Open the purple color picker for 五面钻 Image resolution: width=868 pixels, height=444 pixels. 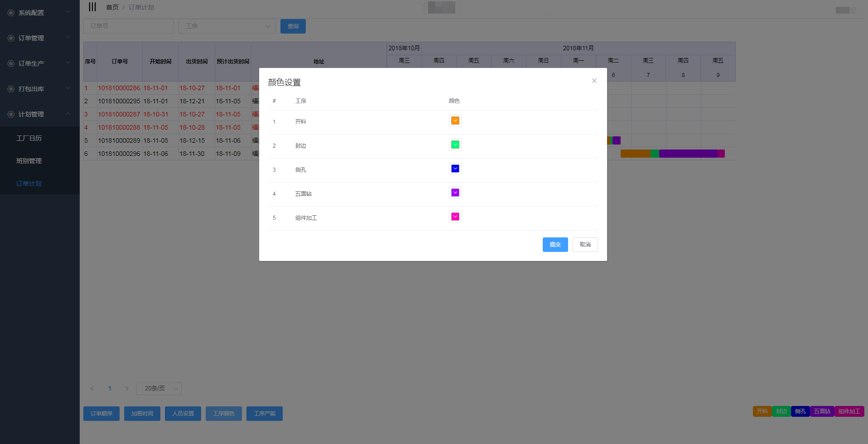pyautogui.click(x=455, y=193)
